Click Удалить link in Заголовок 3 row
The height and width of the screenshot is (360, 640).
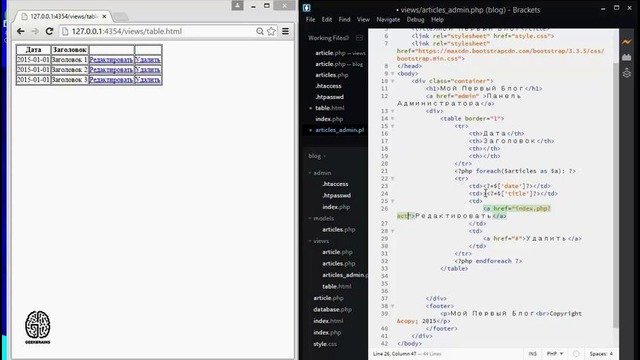point(148,80)
